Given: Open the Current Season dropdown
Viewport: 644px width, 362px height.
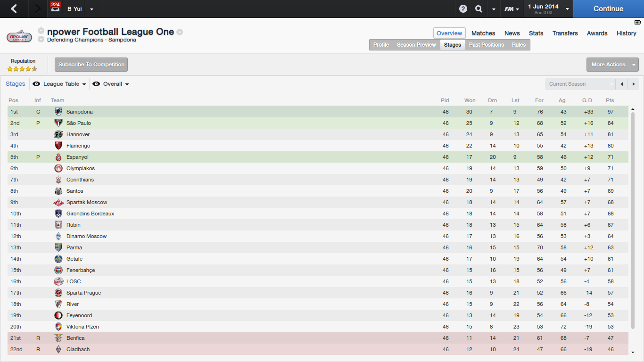Looking at the screenshot, I should pyautogui.click(x=580, y=84).
